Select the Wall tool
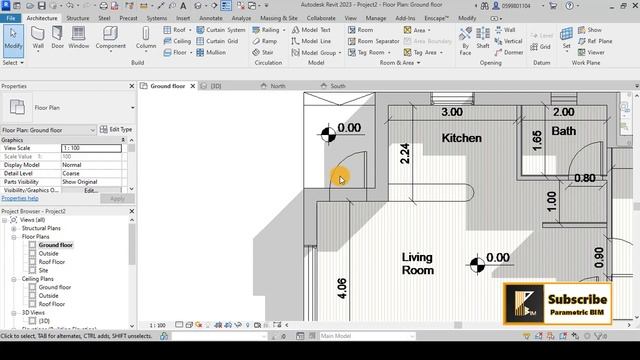Viewport: 640px width, 360px height. [38, 38]
